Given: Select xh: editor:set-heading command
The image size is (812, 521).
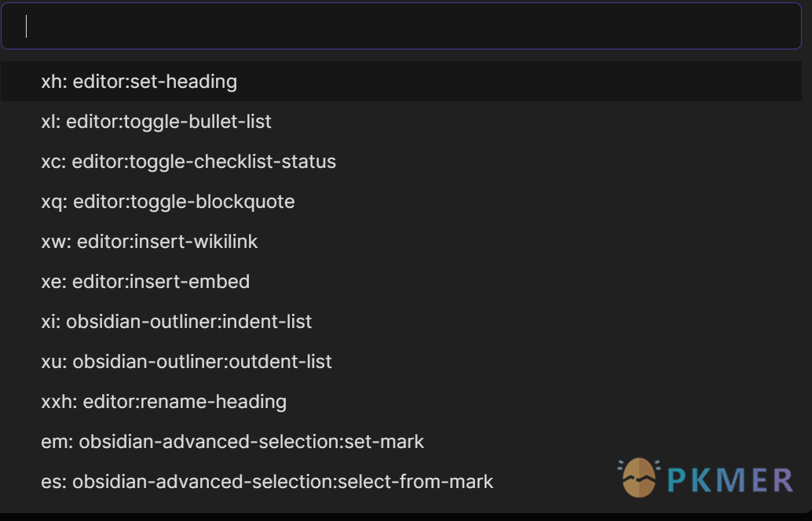Looking at the screenshot, I should (401, 82).
